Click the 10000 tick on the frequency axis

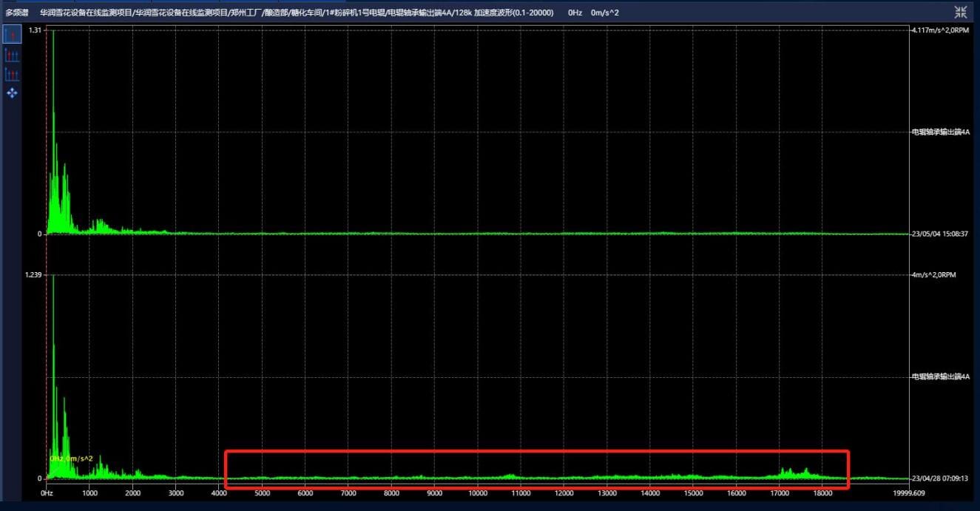point(478,493)
